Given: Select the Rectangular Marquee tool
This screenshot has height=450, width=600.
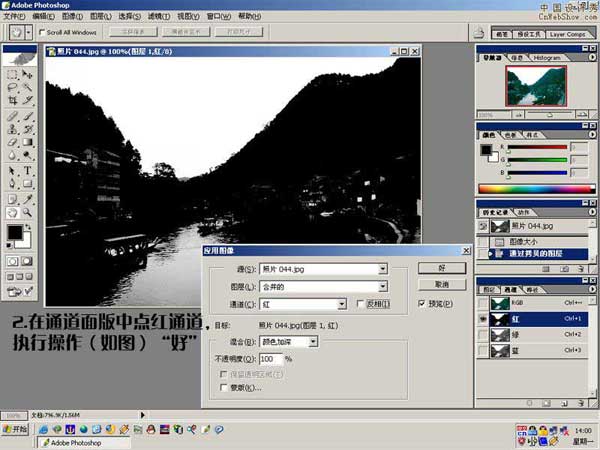Looking at the screenshot, I should tap(12, 73).
